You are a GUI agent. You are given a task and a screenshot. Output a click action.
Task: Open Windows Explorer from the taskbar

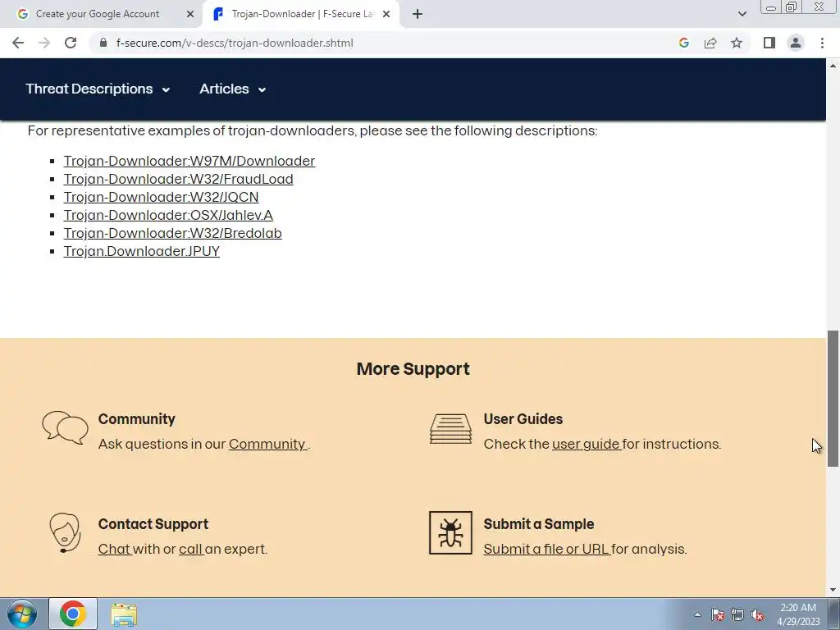click(124, 614)
